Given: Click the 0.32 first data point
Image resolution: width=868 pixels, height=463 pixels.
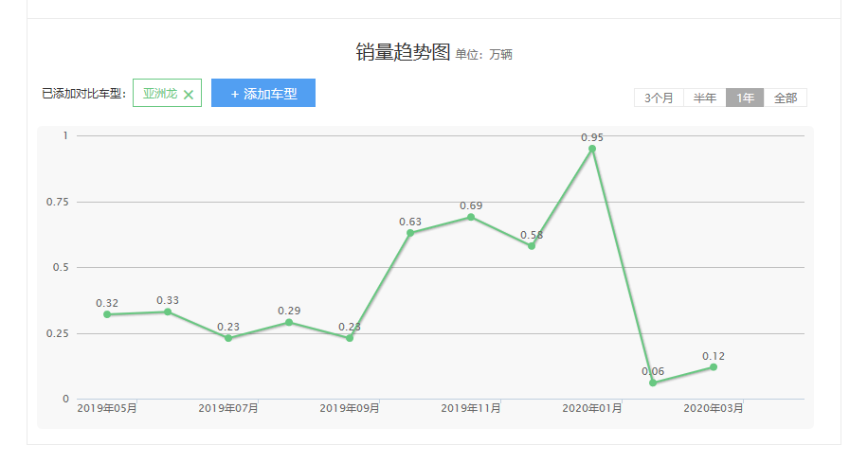Looking at the screenshot, I should pos(107,314).
